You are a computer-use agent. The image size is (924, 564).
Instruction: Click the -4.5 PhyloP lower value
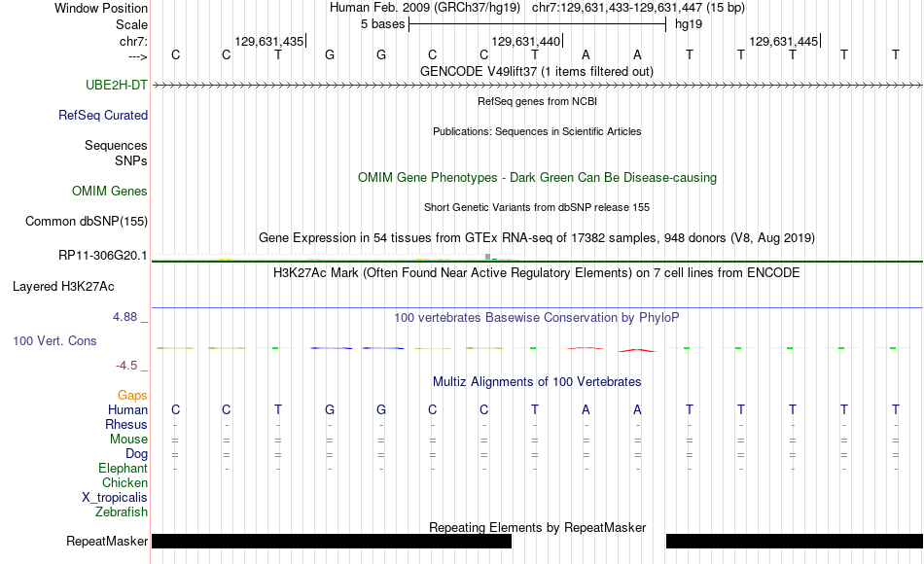[126, 366]
